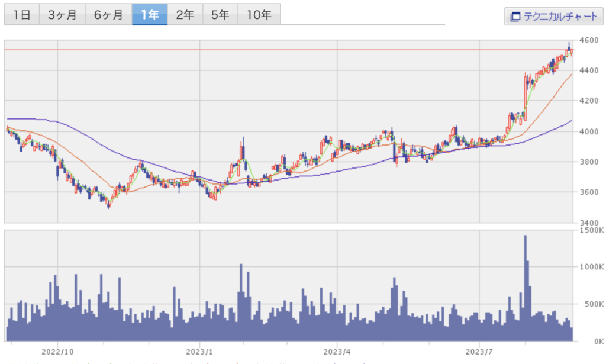This screenshot has height=364, width=606.
Task: Click the 2023/7 date axis label
Action: (479, 352)
